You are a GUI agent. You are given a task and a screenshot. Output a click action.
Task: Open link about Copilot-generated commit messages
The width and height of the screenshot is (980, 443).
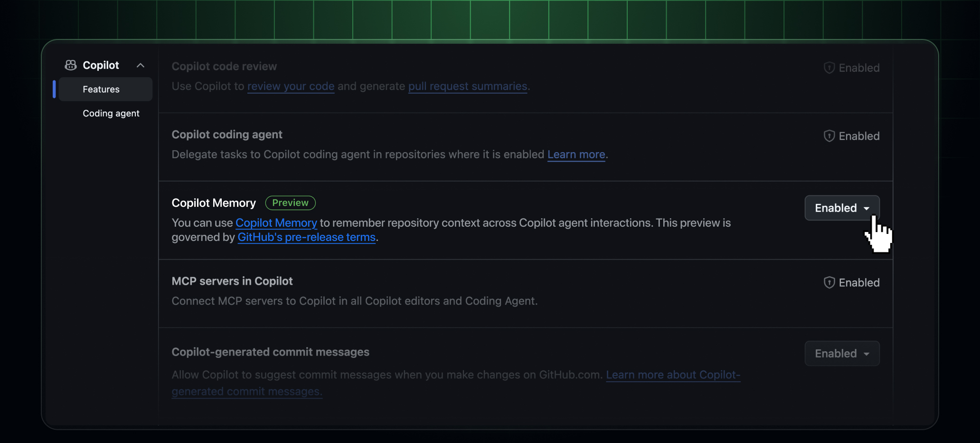click(x=673, y=375)
